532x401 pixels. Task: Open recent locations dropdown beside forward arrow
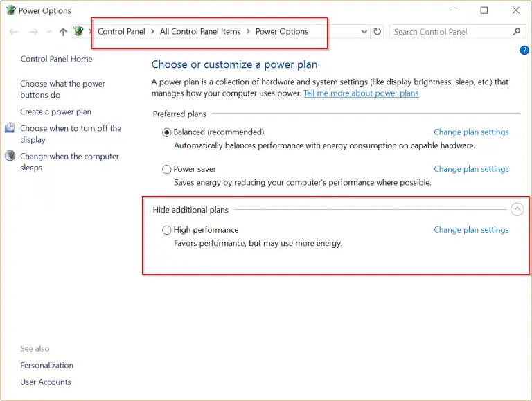(49, 32)
